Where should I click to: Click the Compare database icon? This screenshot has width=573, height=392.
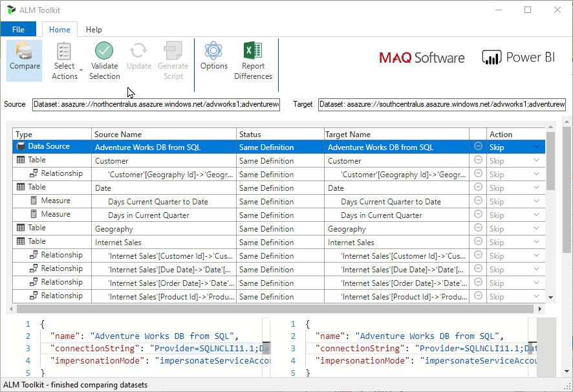24,51
